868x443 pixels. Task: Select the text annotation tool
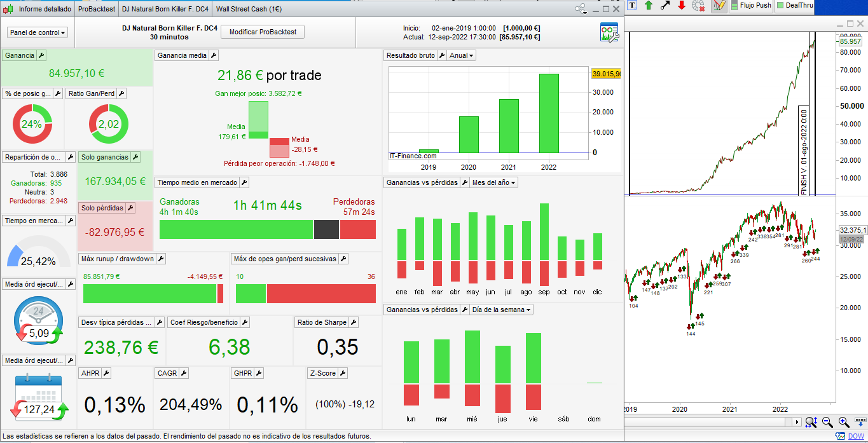633,6
